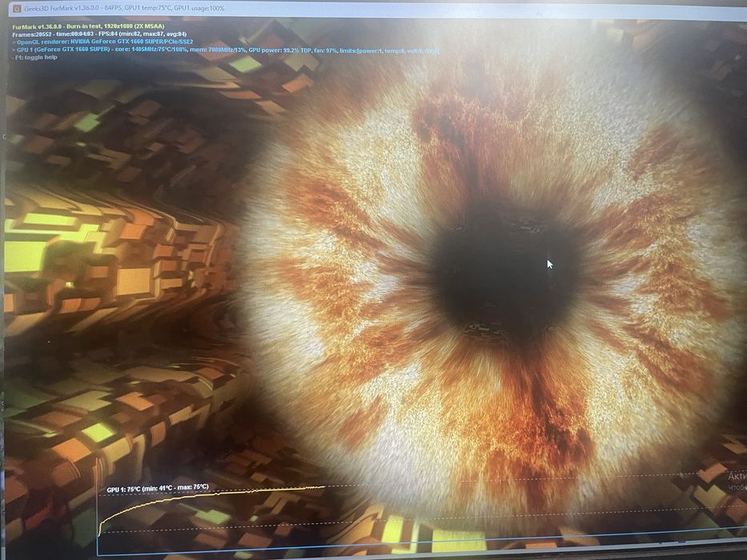Click the 'OpenGL renderer: NVIDIA GeForce GTX 1660 SUPER' line

102,42
